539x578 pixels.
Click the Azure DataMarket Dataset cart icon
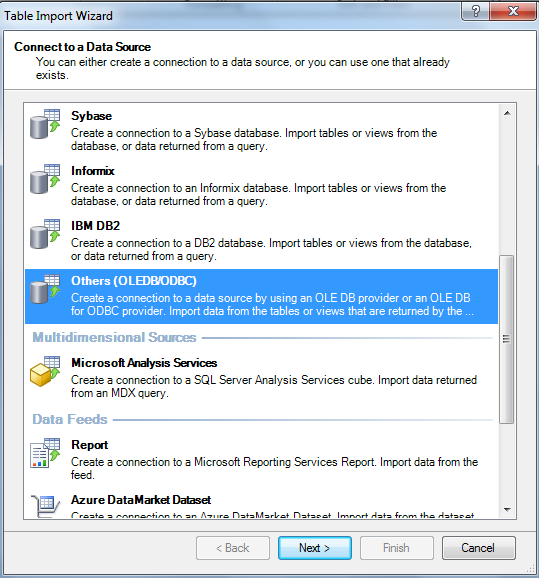click(45, 506)
